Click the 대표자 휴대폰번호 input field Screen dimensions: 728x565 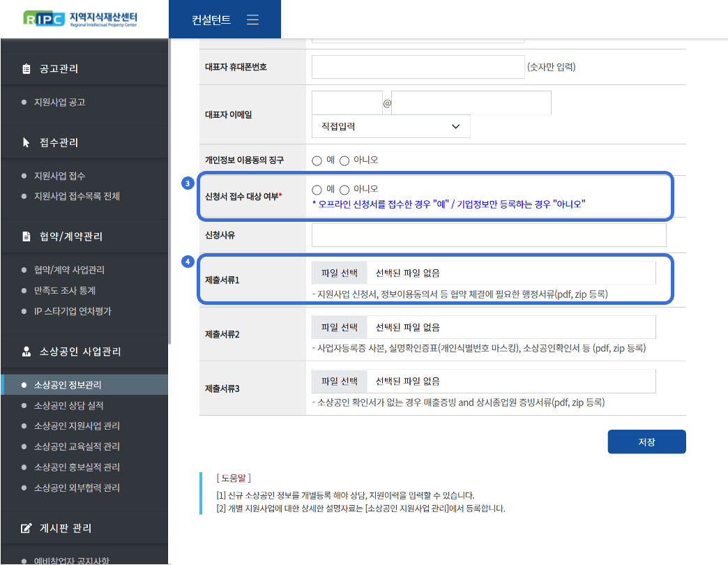tap(418, 67)
